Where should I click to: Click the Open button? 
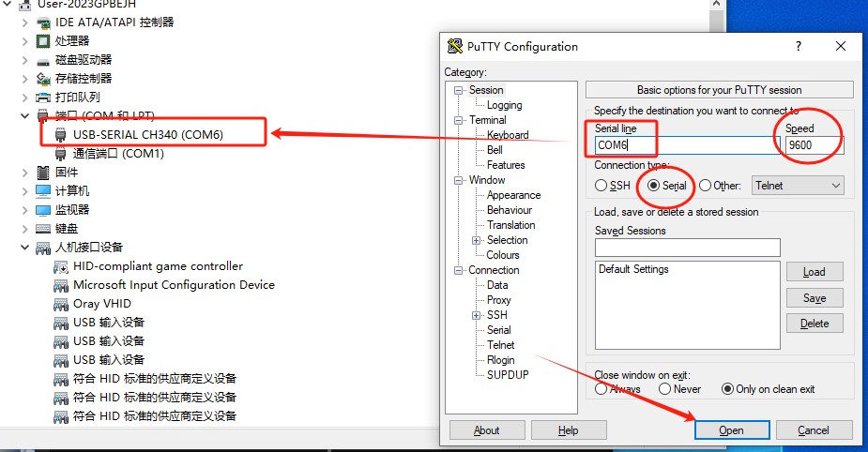[x=732, y=430]
